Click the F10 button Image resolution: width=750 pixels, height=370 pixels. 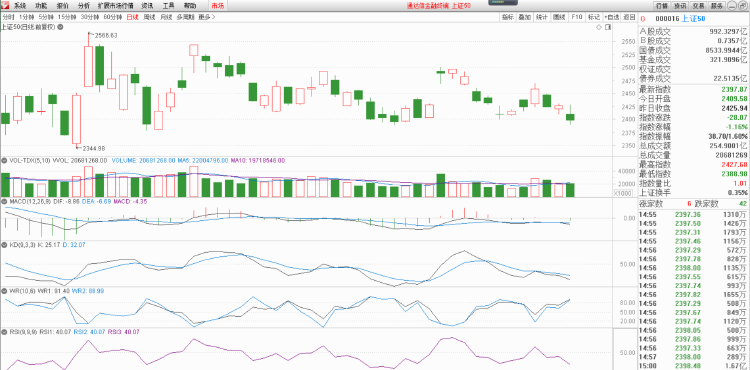pyautogui.click(x=576, y=17)
